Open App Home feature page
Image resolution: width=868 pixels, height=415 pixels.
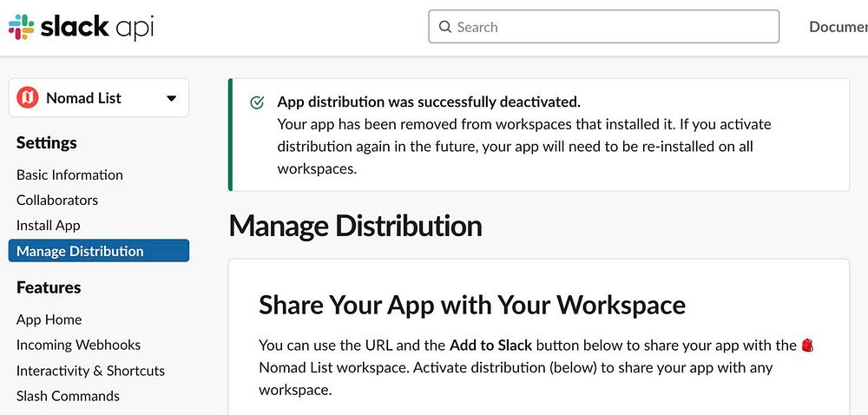click(x=49, y=319)
